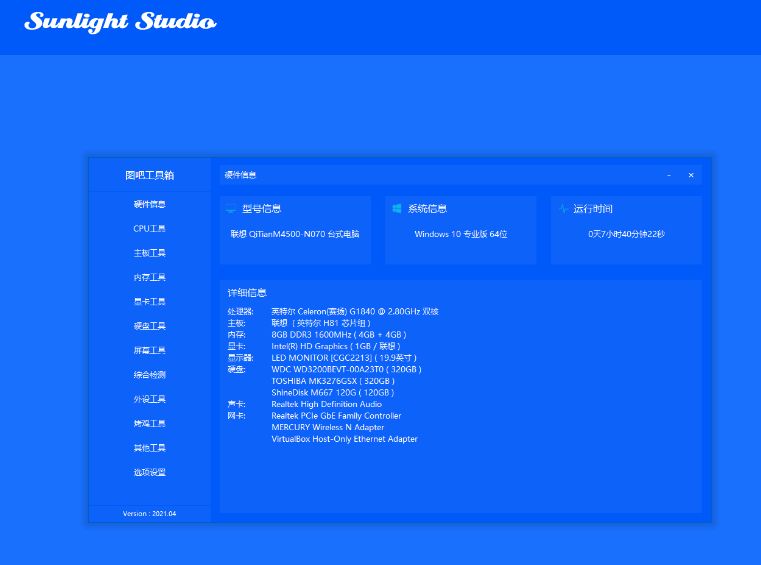This screenshot has height=565, width=761.
Task: Click the pulse icon beside 运行时间
Action: (x=563, y=209)
